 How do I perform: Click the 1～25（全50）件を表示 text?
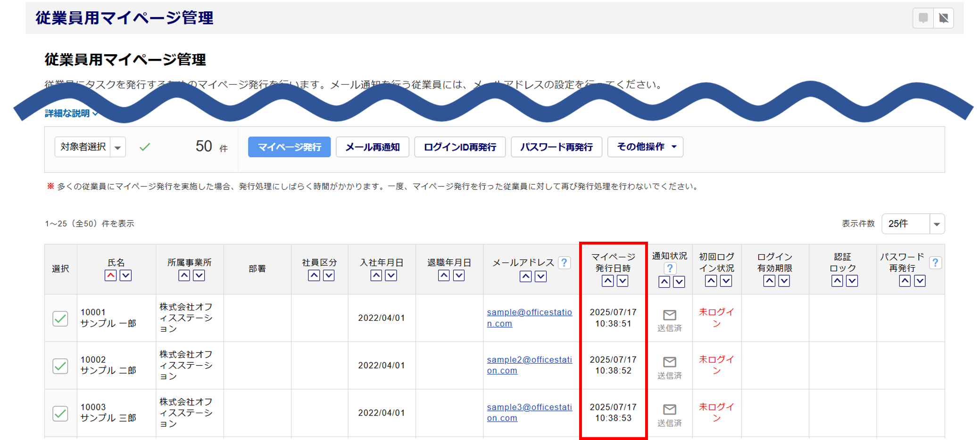coord(90,224)
